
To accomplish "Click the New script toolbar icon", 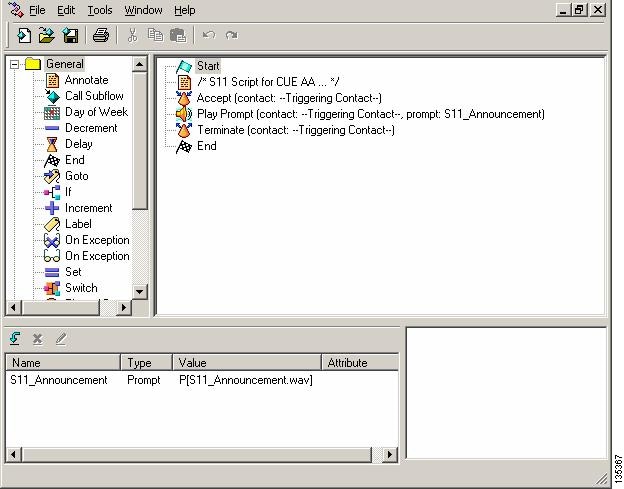I will 24,35.
